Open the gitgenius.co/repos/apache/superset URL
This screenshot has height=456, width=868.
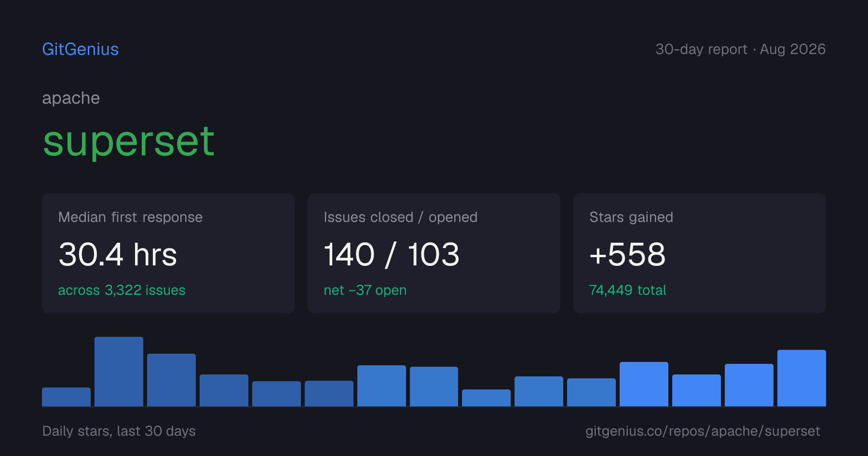pos(703,431)
